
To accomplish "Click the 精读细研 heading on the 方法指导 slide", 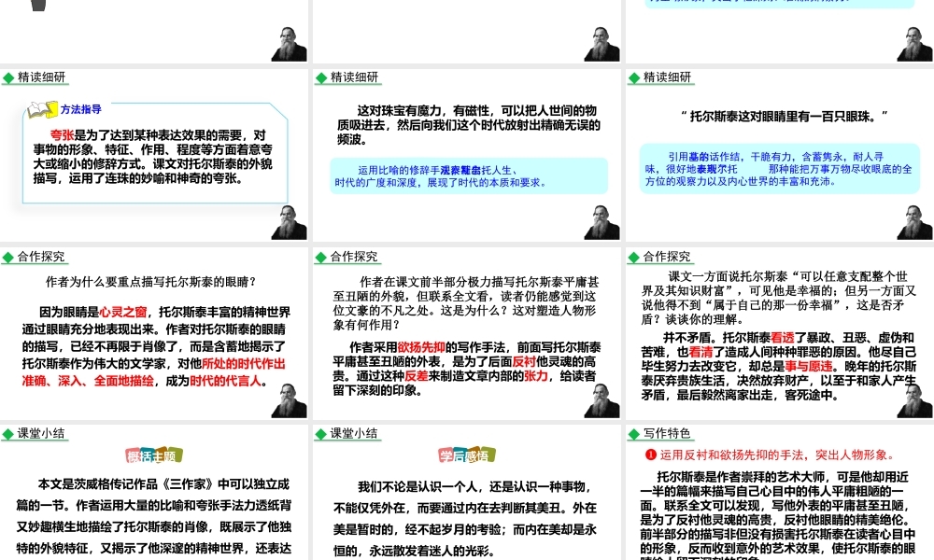I will click(x=41, y=77).
